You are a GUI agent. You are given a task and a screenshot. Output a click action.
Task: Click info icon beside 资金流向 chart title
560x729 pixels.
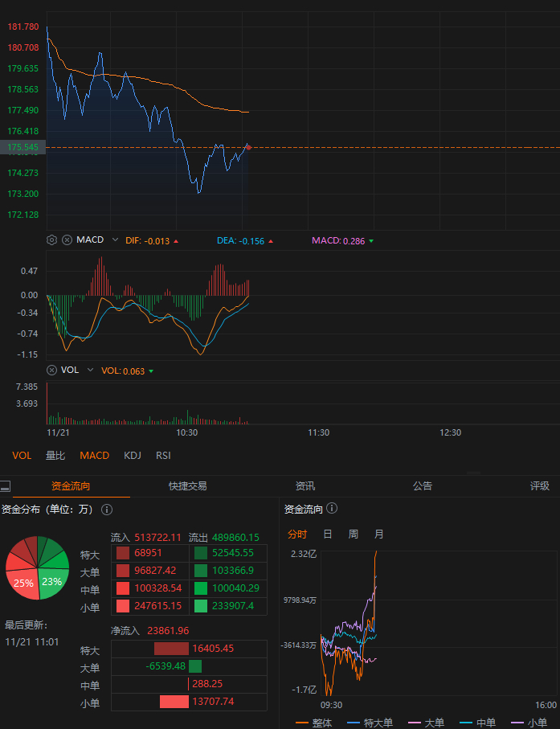point(332,509)
